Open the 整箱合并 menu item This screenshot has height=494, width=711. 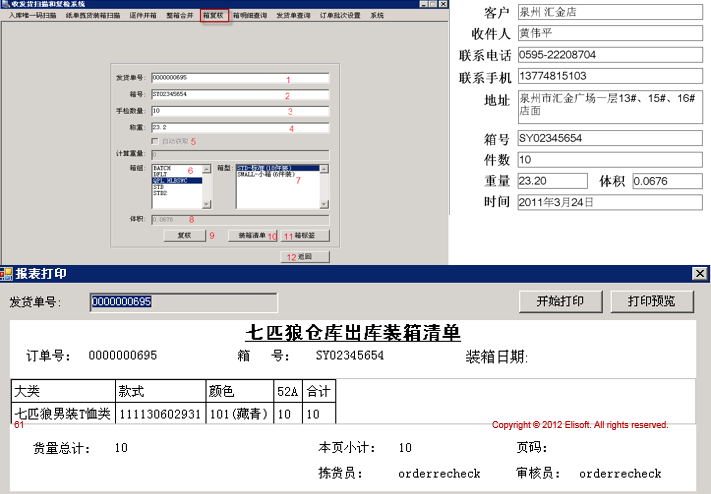180,16
